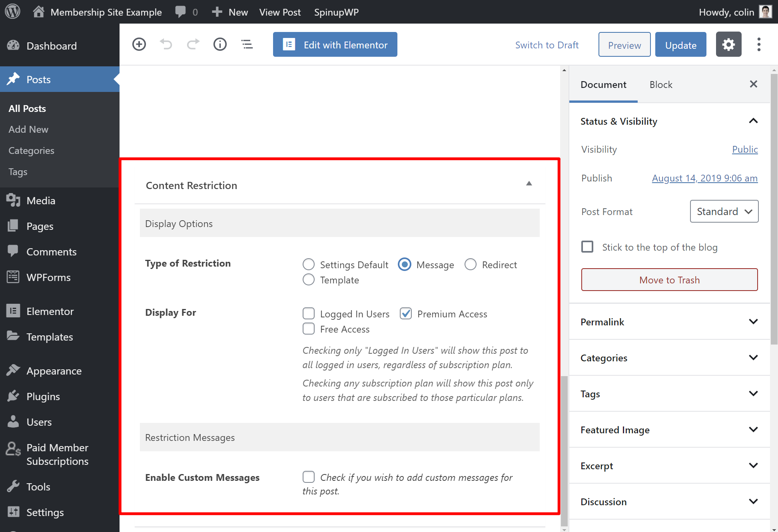Switch to the Block tab

click(661, 84)
